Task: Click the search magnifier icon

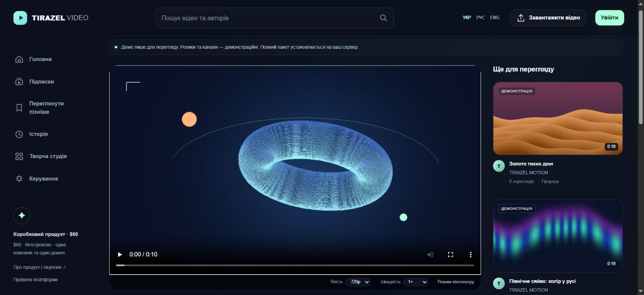Action: 383,18
